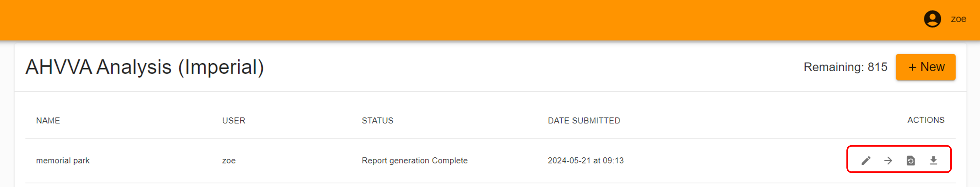Image resolution: width=980 pixels, height=187 pixels.
Task: Sort by the STATUS column header
Action: coord(377,121)
